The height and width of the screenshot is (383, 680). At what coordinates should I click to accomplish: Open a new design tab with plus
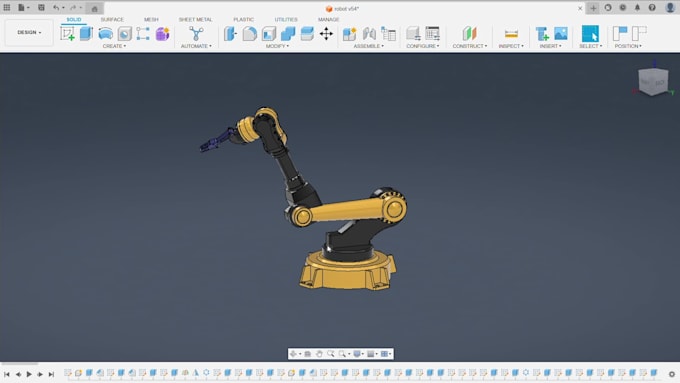[x=593, y=8]
